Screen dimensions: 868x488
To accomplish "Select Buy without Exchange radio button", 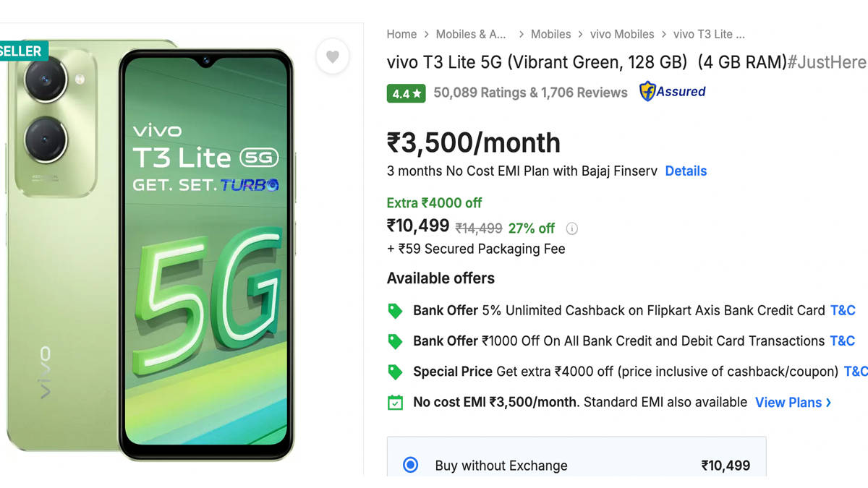I will click(x=410, y=465).
